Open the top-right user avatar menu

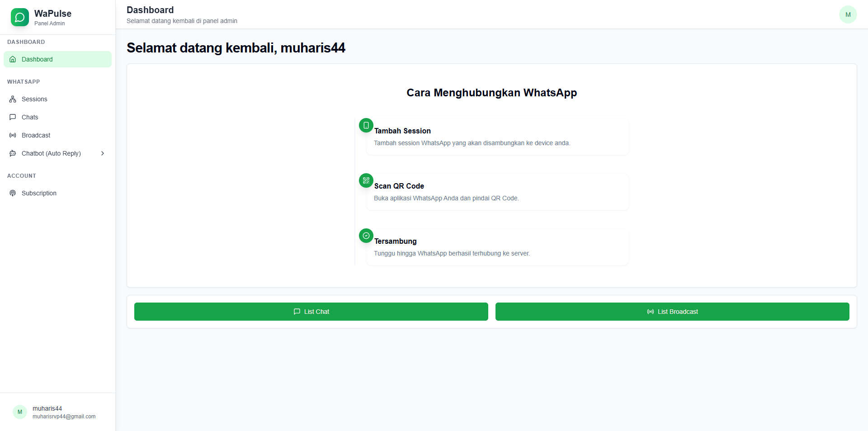(848, 14)
